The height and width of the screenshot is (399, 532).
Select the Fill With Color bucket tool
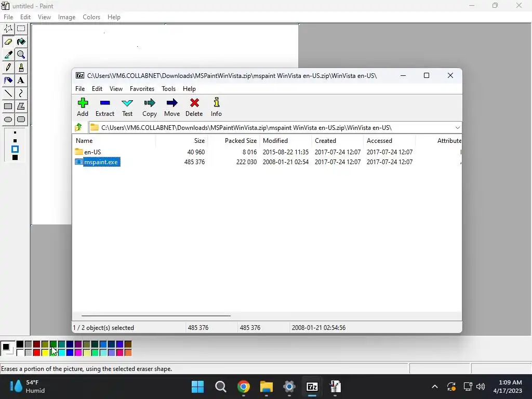pos(21,42)
